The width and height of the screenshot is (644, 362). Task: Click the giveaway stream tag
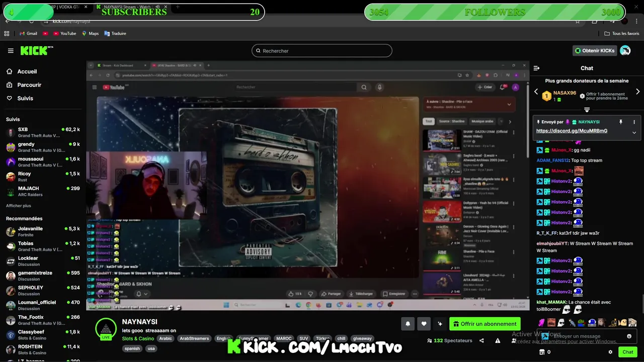[362, 338]
